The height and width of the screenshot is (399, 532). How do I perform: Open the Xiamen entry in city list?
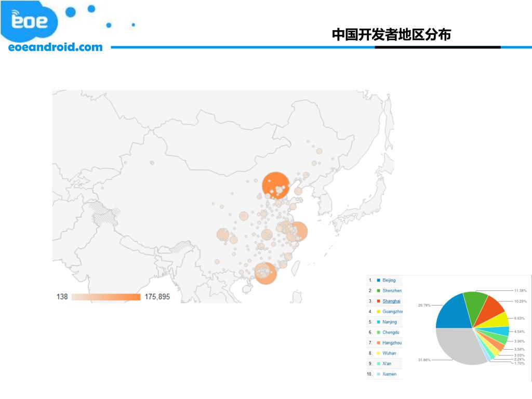[x=389, y=374]
